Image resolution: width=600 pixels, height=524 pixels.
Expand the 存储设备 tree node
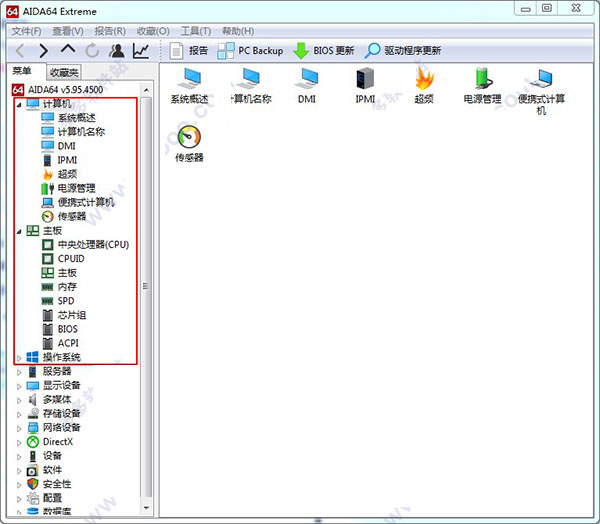click(x=19, y=415)
